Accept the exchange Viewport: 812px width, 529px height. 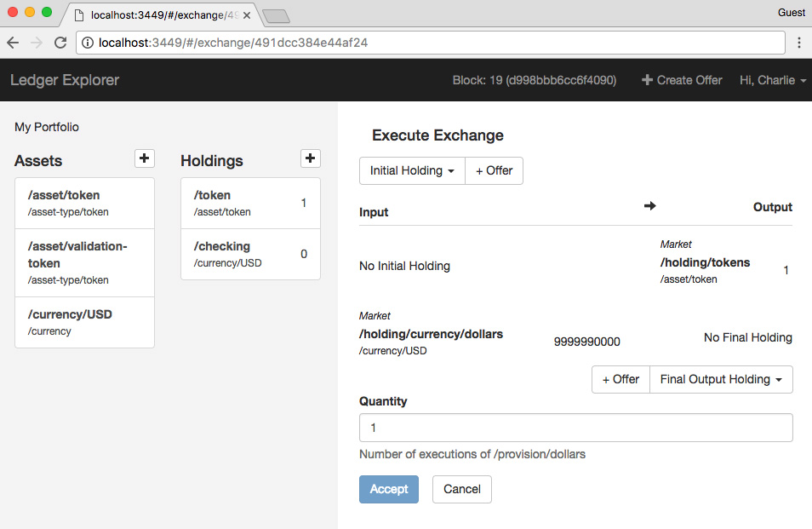click(389, 489)
